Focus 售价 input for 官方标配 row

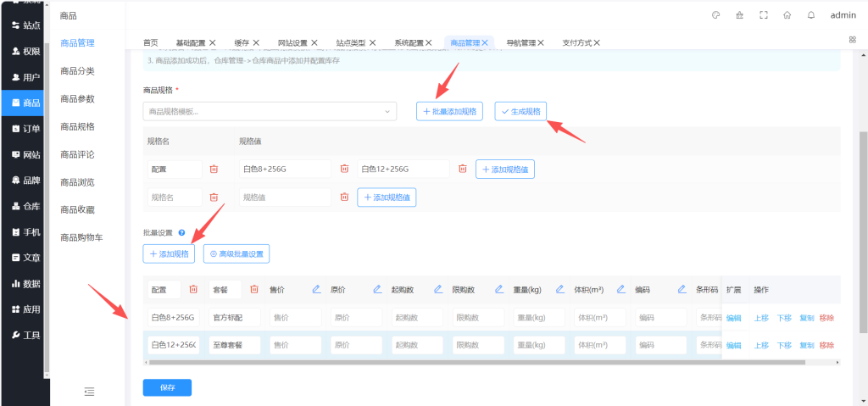click(296, 318)
